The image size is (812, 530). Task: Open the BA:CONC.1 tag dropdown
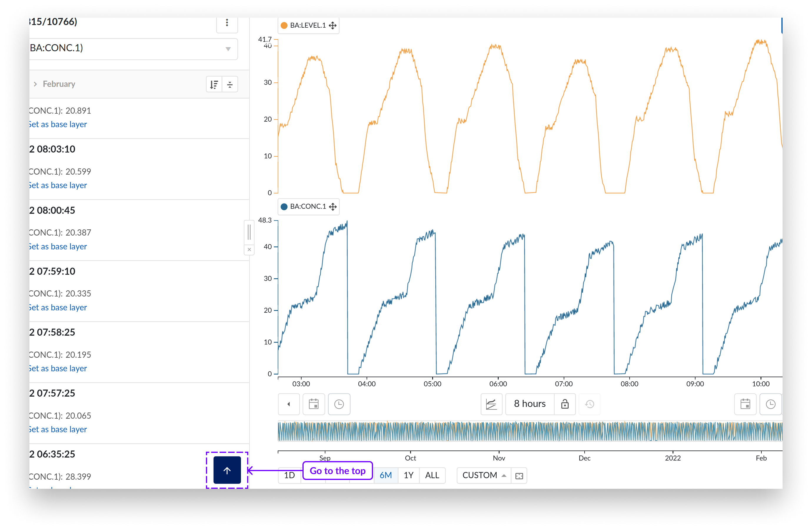click(x=228, y=49)
